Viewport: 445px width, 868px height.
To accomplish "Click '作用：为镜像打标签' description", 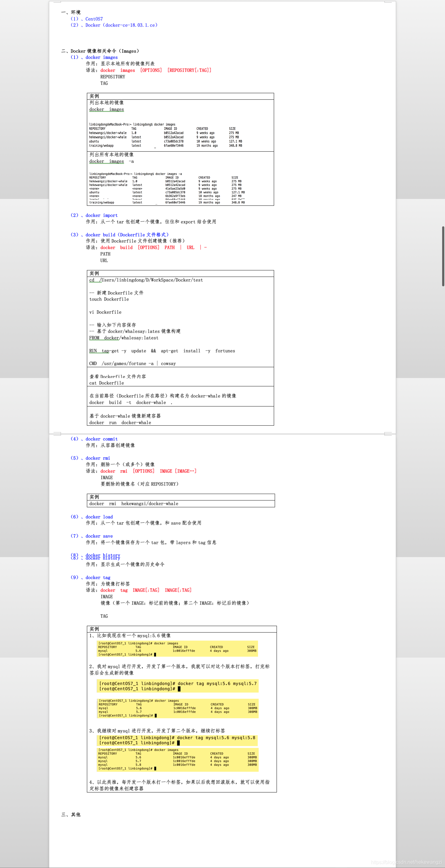I will (108, 584).
